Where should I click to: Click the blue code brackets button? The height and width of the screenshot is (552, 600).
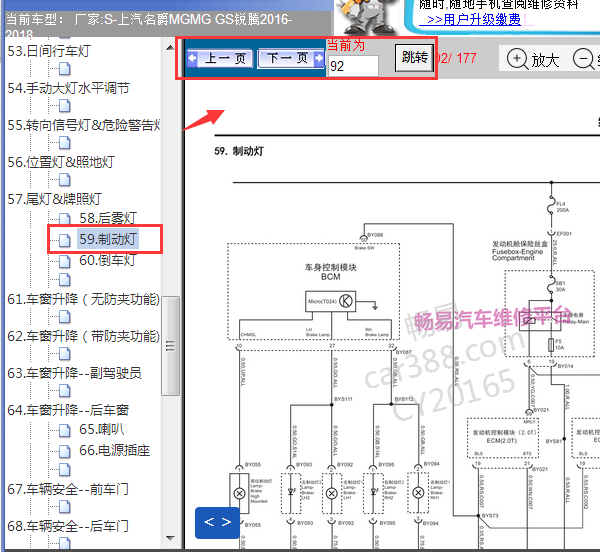coord(217,522)
